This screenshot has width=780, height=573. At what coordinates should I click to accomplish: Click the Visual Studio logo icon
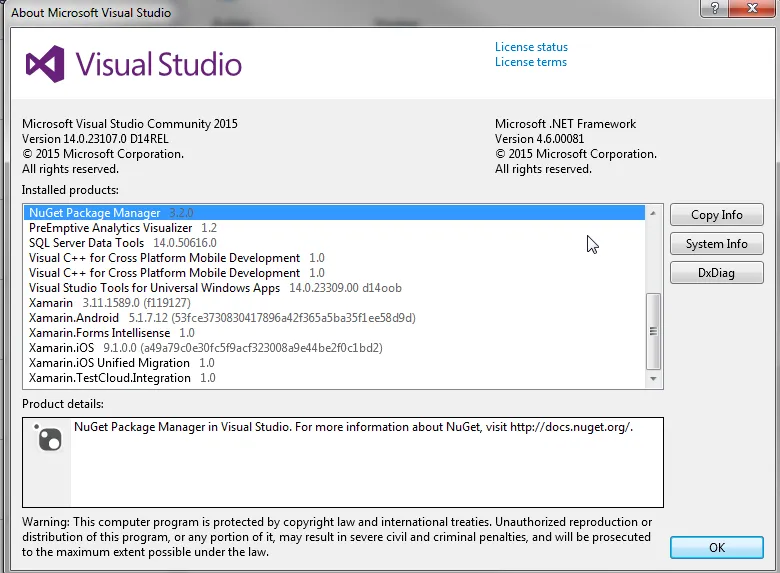[45, 64]
